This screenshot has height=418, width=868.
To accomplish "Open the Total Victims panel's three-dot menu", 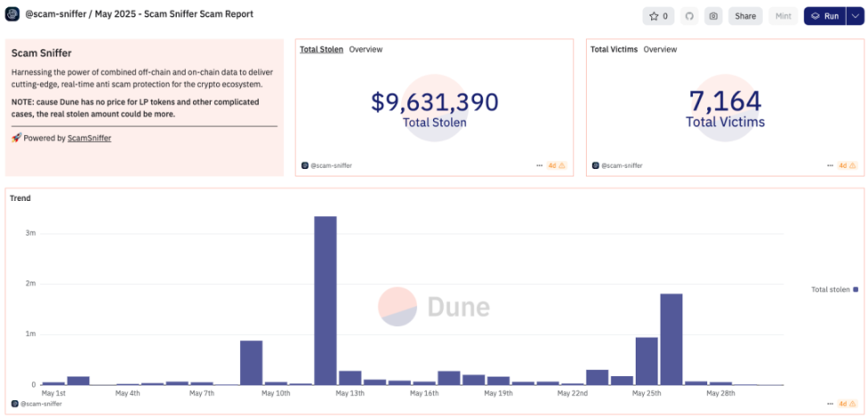I will (x=830, y=165).
